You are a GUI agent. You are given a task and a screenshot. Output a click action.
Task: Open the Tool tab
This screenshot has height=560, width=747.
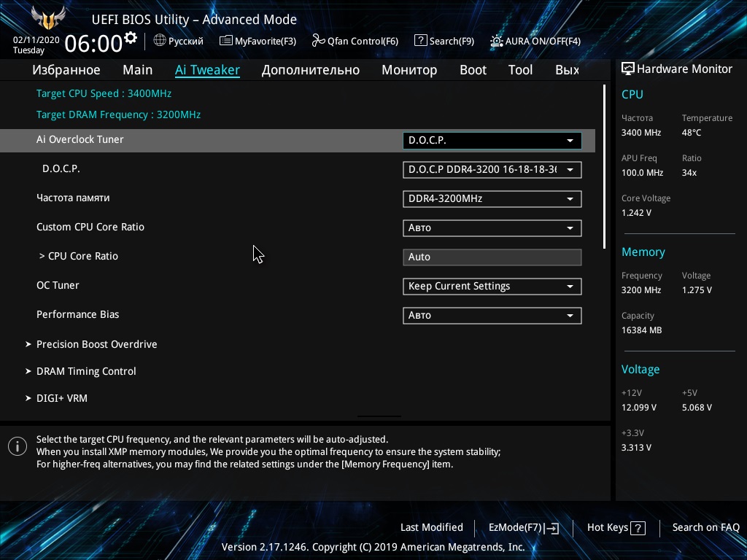pos(520,70)
